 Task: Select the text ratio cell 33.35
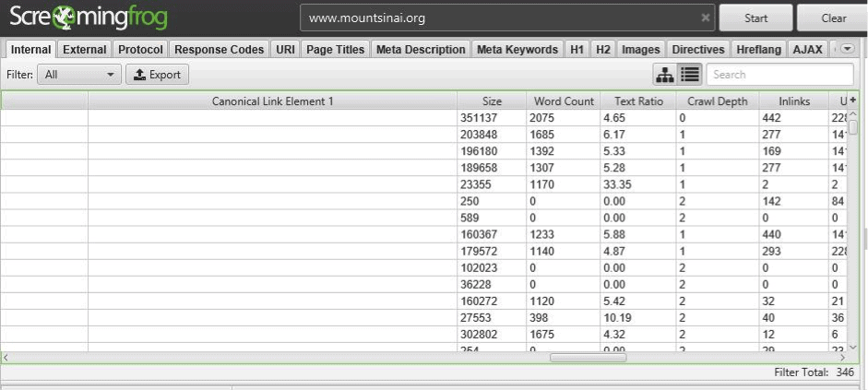[638, 184]
